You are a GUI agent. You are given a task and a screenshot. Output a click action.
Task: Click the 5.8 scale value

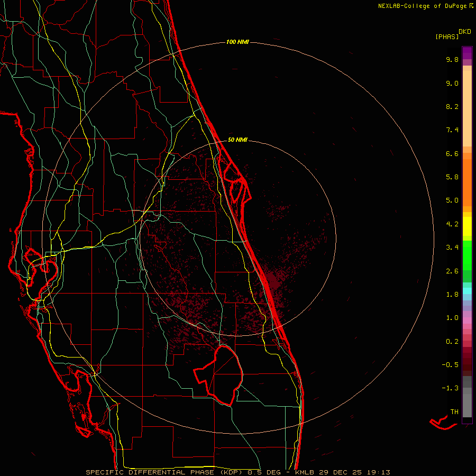(x=452, y=177)
